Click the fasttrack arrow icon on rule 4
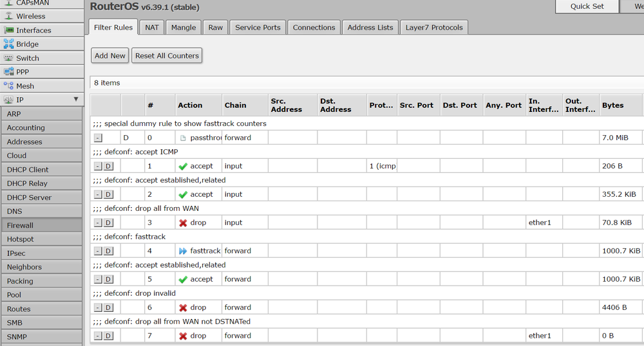Image resolution: width=644 pixels, height=346 pixels. pyautogui.click(x=183, y=251)
